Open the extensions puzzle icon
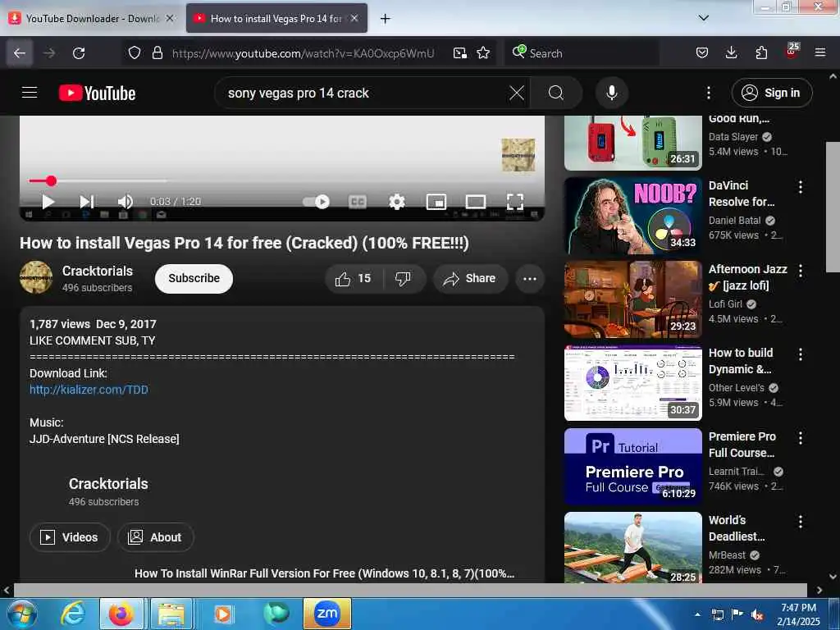The image size is (840, 630). [x=761, y=52]
